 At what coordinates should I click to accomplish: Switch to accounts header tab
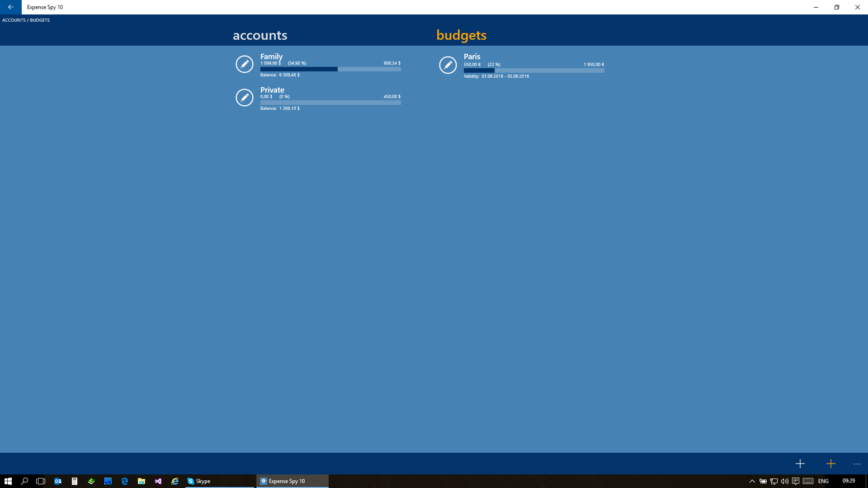pos(260,35)
